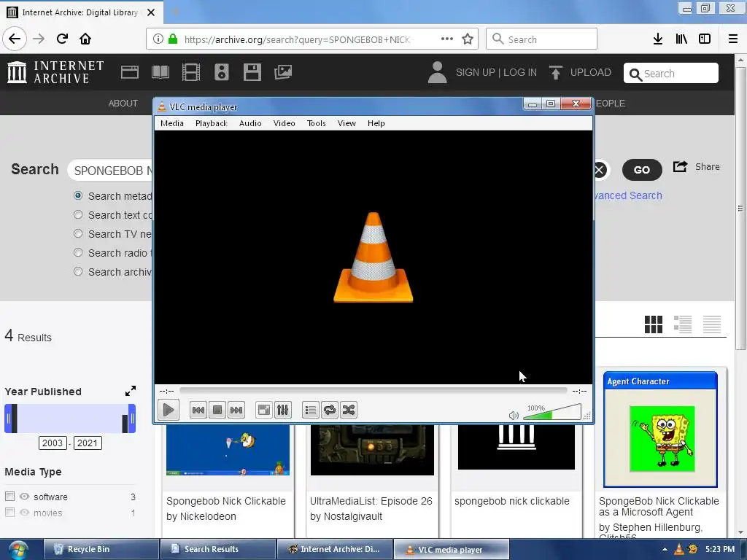Open SpongeBob Microsoft Agent thumbnail

click(x=660, y=429)
